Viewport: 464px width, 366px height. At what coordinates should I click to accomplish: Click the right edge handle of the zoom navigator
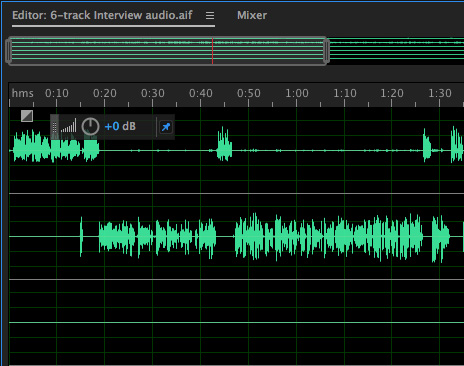(x=327, y=51)
